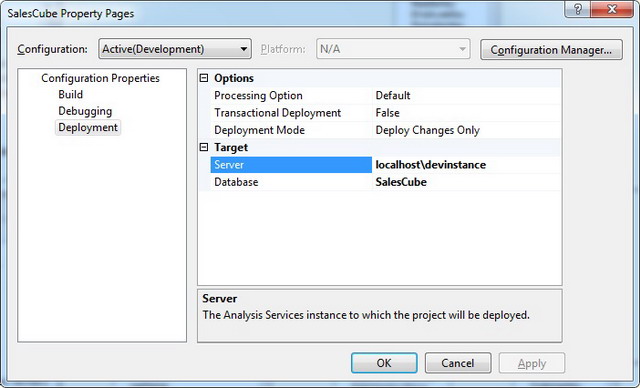Change the Transactional Deployment value False
The width and height of the screenshot is (640, 388).
tap(467, 113)
